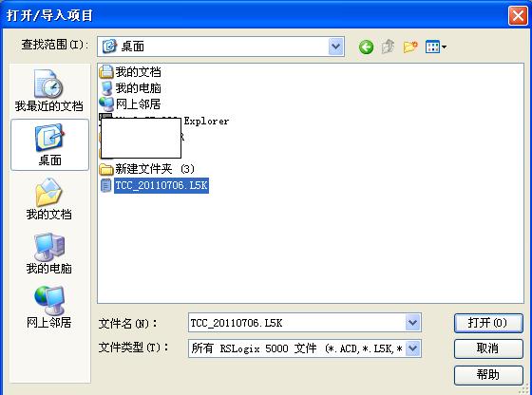This screenshot has height=395, width=532.
Task: Go up one folder level icon
Action: pos(388,47)
